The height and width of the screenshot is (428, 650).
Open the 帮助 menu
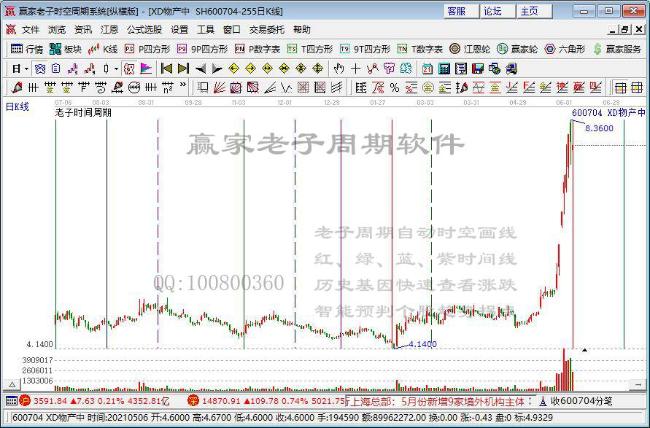pos(301,30)
